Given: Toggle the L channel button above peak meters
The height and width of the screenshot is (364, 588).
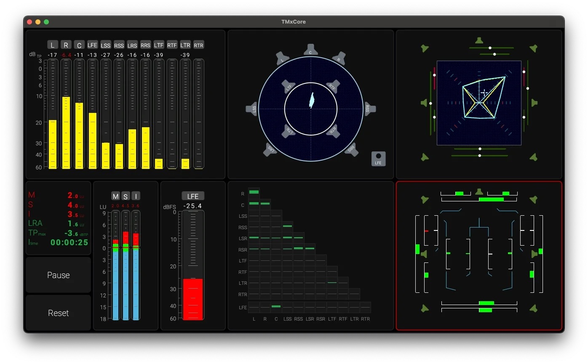Looking at the screenshot, I should (53, 45).
